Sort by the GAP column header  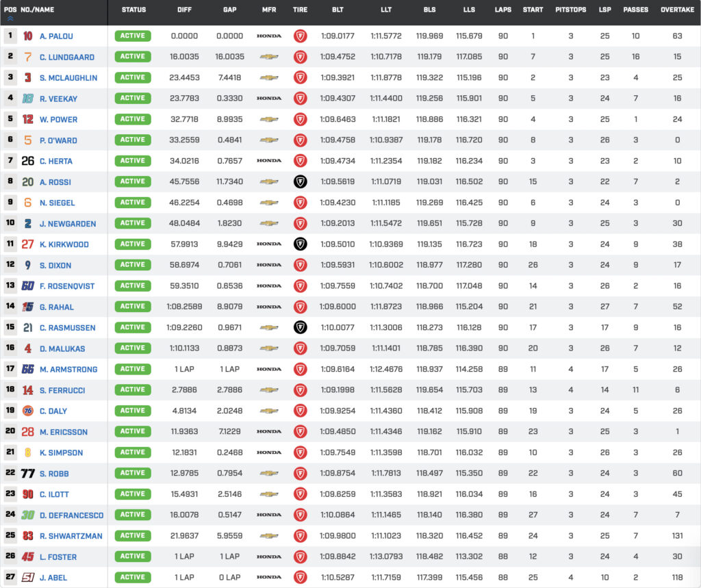[230, 10]
